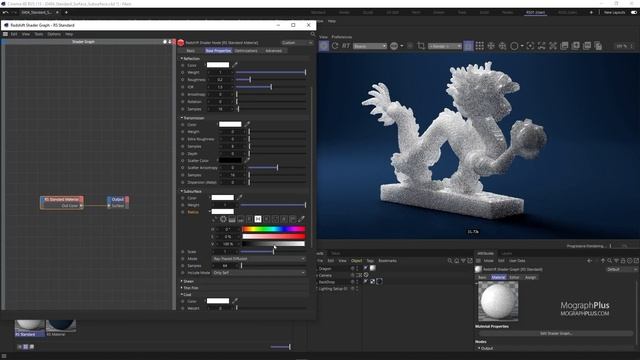The height and width of the screenshot is (360, 640).
Task: Pick Subsurface color with eyedropper
Action: pyautogui.click(x=240, y=198)
